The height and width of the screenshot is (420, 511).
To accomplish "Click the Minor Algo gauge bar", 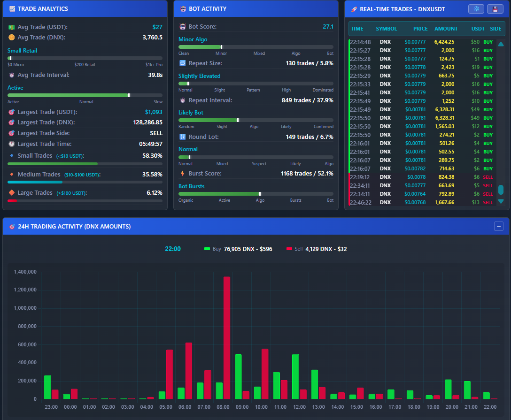I will (256, 47).
